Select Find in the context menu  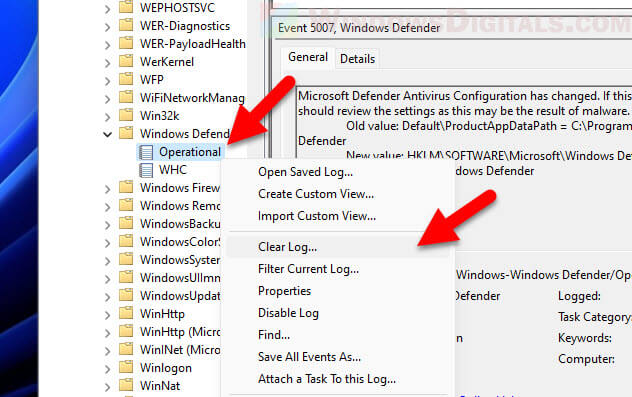[338, 335]
